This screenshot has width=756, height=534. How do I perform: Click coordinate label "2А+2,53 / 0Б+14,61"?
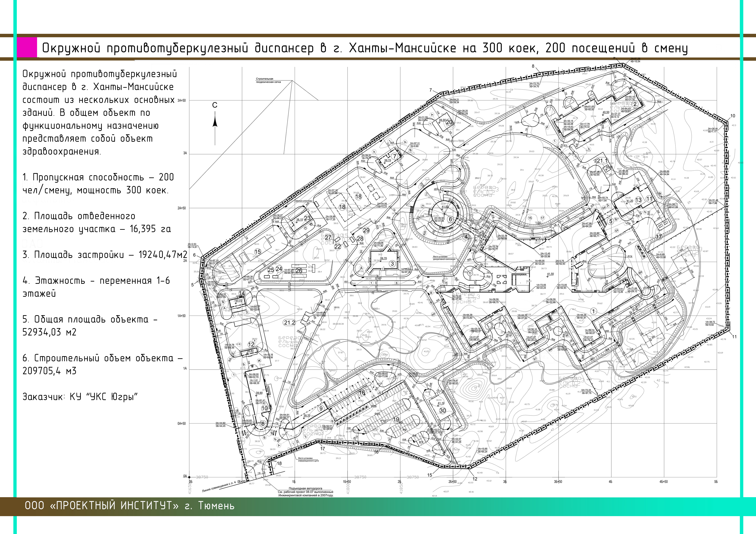pyautogui.click(x=192, y=245)
